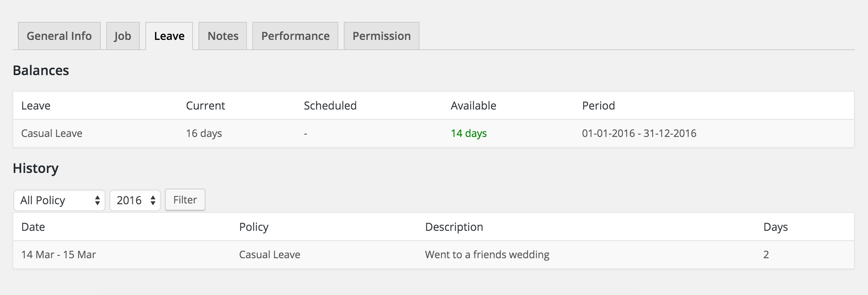The height and width of the screenshot is (295, 868).
Task: Click the Days column header
Action: (x=775, y=227)
